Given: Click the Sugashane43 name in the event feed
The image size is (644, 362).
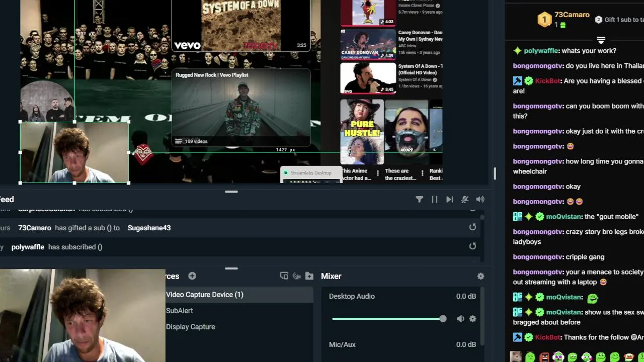Looking at the screenshot, I should (x=149, y=228).
